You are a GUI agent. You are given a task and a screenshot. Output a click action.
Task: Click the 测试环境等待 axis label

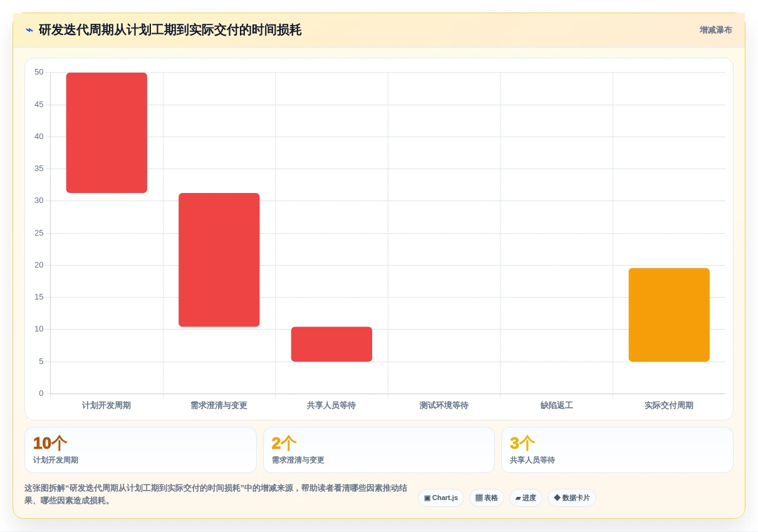click(x=444, y=405)
